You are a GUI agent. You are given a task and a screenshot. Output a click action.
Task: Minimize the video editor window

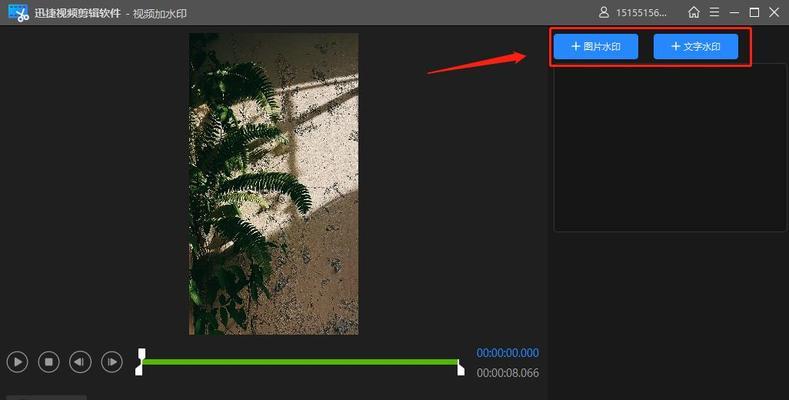coord(734,13)
